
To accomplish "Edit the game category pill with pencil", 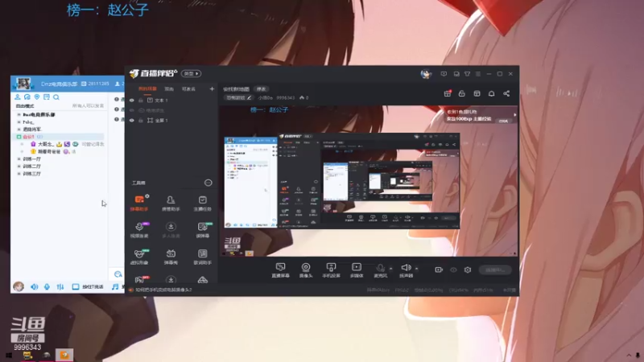I will pyautogui.click(x=239, y=97).
